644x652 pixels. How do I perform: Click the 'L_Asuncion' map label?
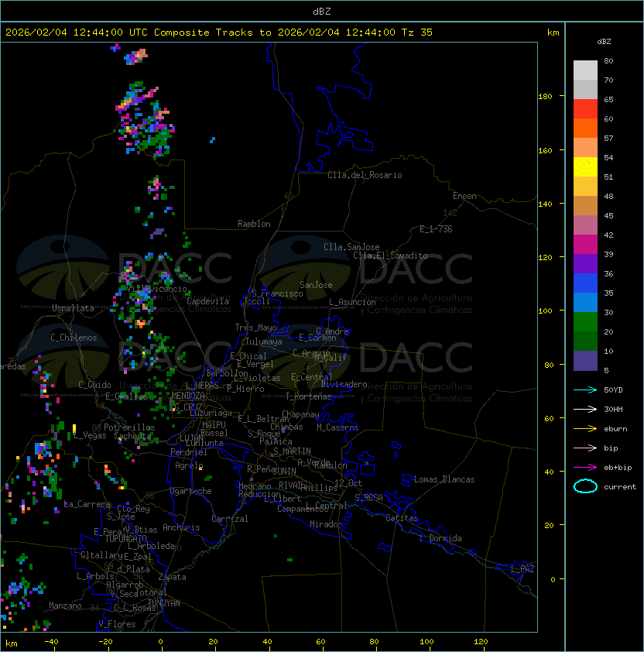[x=352, y=302]
